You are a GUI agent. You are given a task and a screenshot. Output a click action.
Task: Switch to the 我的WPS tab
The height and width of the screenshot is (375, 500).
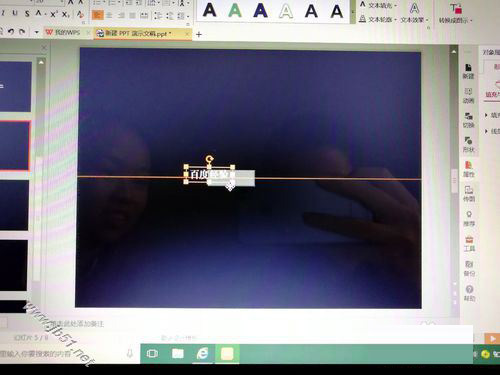tap(64, 32)
